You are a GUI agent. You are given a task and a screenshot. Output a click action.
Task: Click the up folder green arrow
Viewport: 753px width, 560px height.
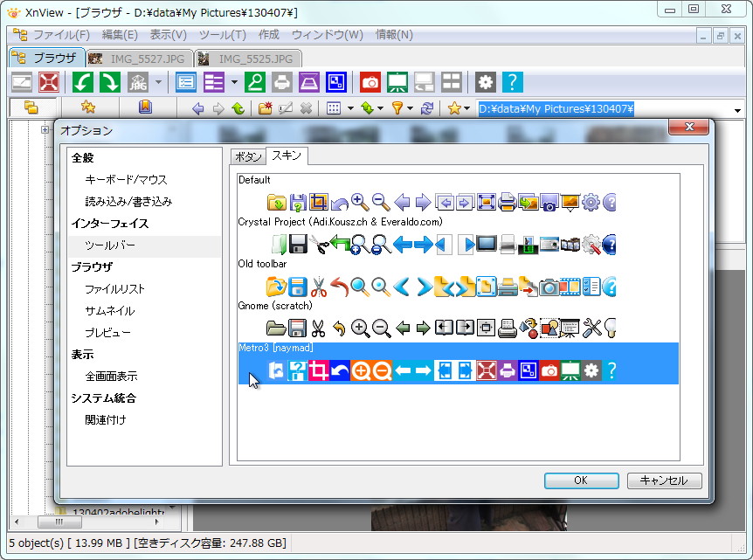pos(238,108)
